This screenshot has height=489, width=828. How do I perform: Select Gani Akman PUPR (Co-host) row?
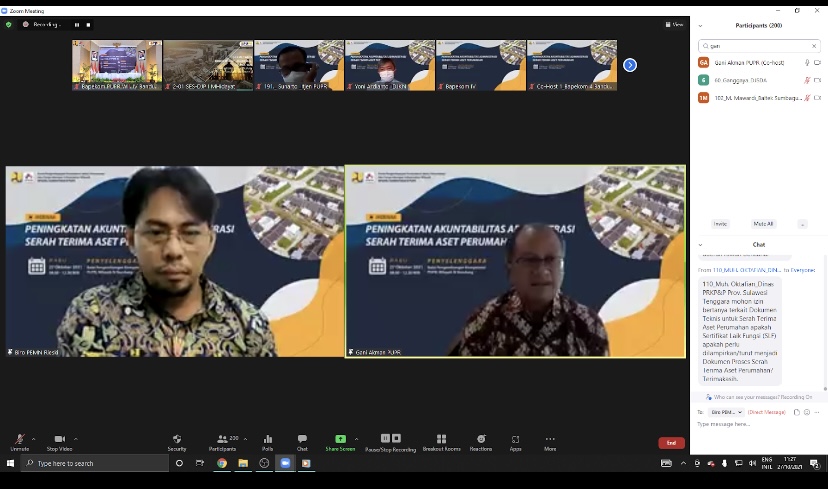point(759,62)
